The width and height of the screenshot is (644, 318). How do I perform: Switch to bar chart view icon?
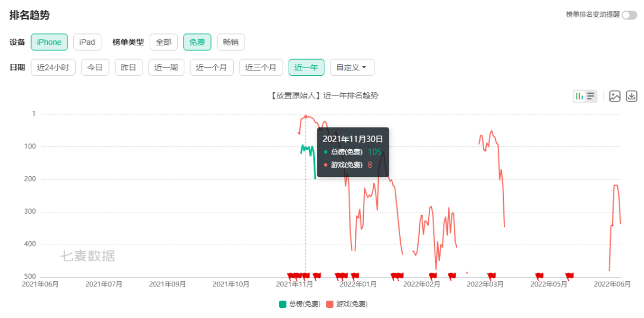tap(580, 96)
